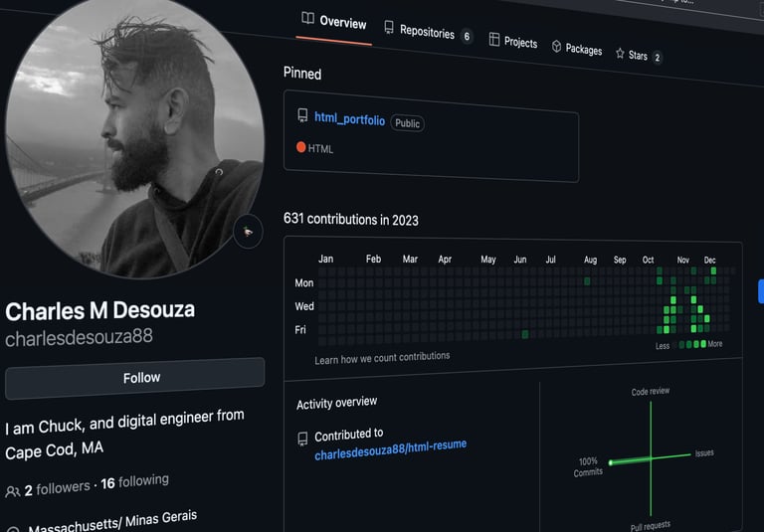Click the Pinned heading

[302, 74]
